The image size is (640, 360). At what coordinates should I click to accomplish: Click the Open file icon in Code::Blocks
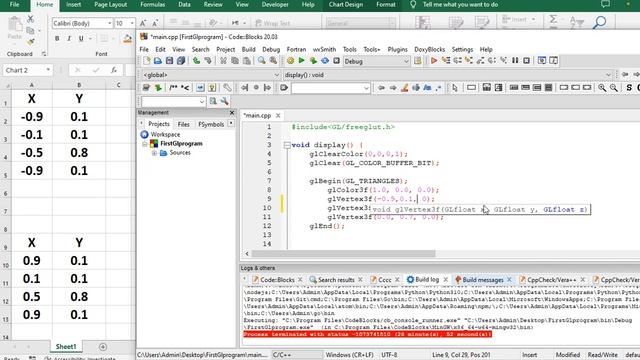pyautogui.click(x=158, y=61)
